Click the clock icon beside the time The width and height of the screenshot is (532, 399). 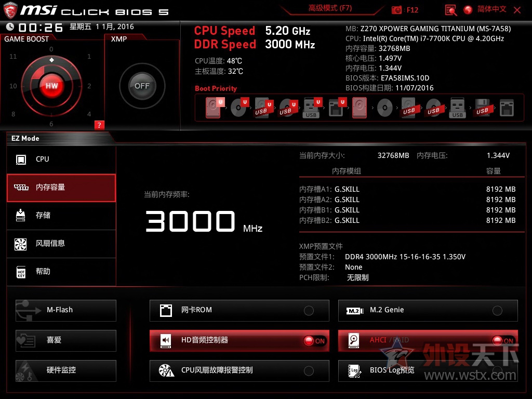point(10,26)
